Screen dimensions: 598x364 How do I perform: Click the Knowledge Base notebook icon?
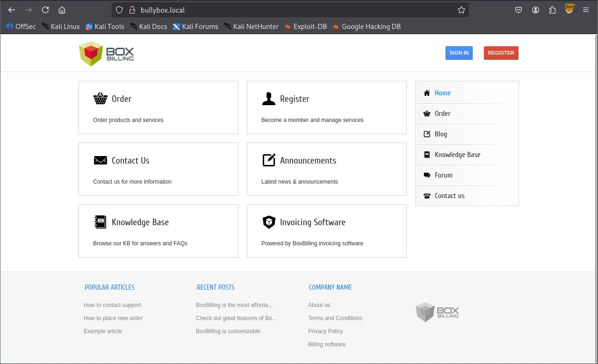point(100,222)
